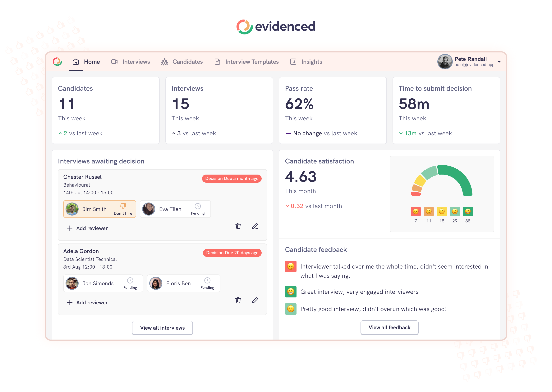This screenshot has height=392, width=552.
Task: Click the red sad face rating icon
Action: pos(416,212)
